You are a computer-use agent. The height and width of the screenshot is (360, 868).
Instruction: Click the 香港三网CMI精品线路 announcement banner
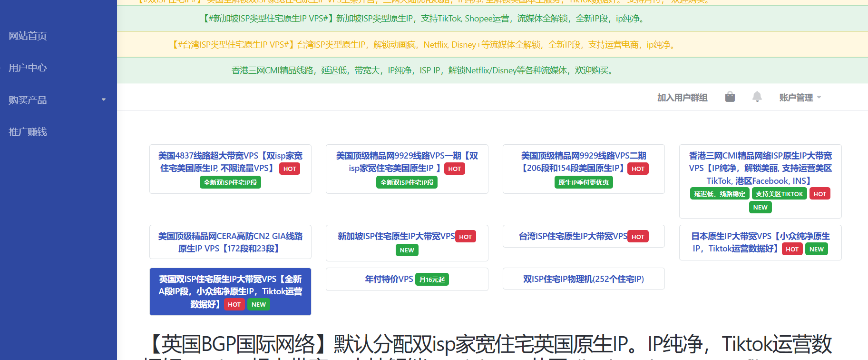[x=492, y=70]
